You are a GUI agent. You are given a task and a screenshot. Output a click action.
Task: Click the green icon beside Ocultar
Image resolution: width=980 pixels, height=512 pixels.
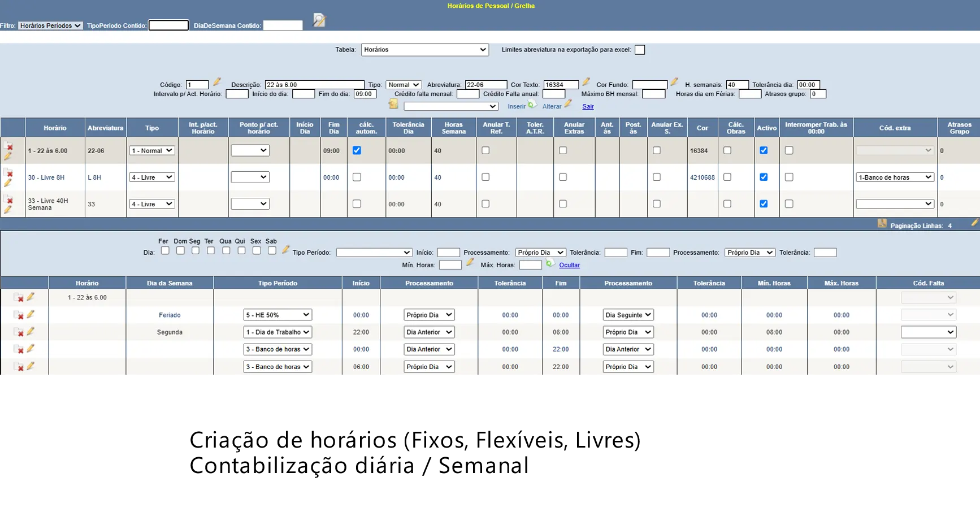pyautogui.click(x=550, y=263)
